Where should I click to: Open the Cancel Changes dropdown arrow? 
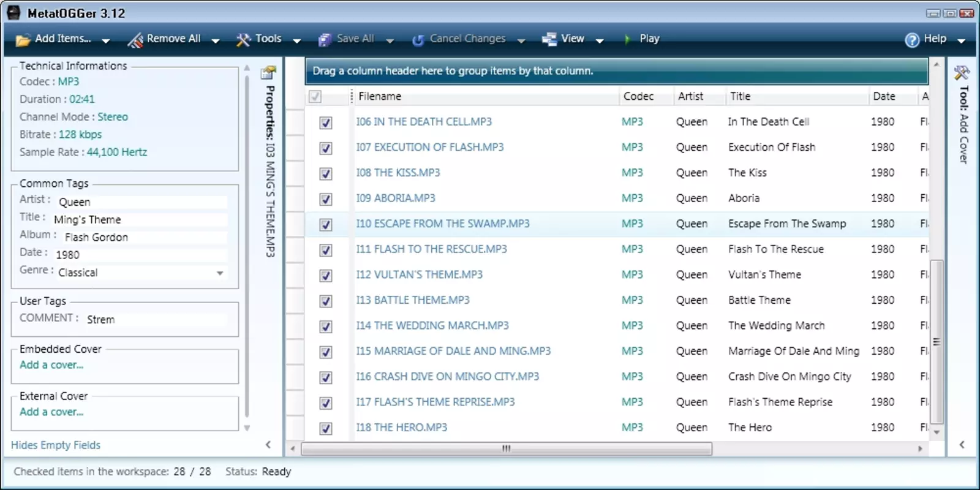[x=521, y=41]
